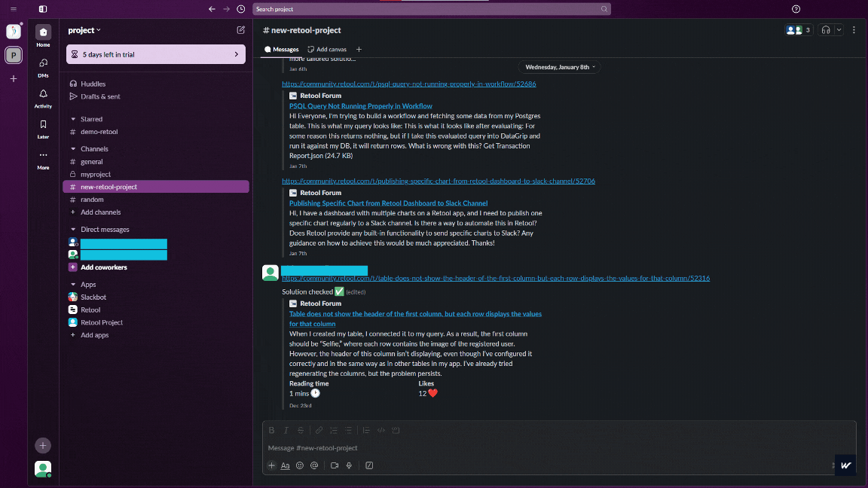Click the new message compose icon

click(241, 30)
